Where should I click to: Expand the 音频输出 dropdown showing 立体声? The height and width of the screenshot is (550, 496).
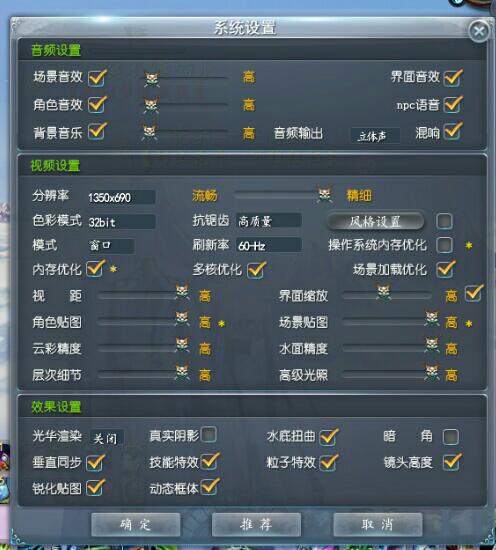point(375,136)
